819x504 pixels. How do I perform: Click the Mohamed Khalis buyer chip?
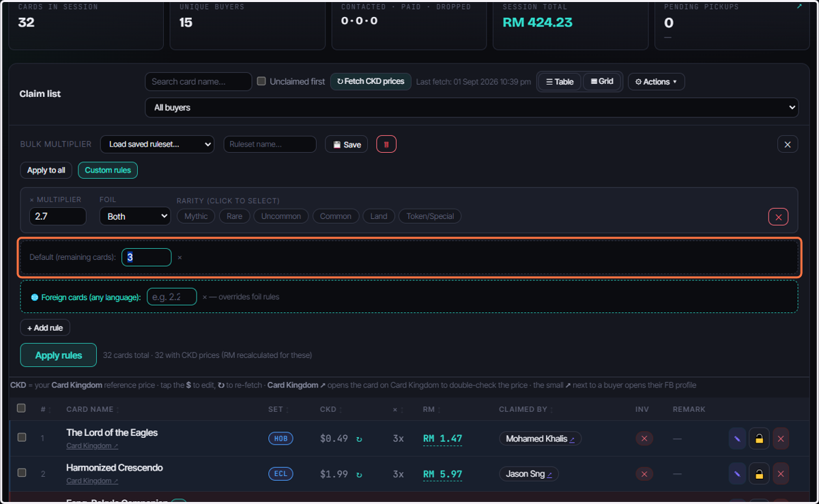[x=540, y=439]
